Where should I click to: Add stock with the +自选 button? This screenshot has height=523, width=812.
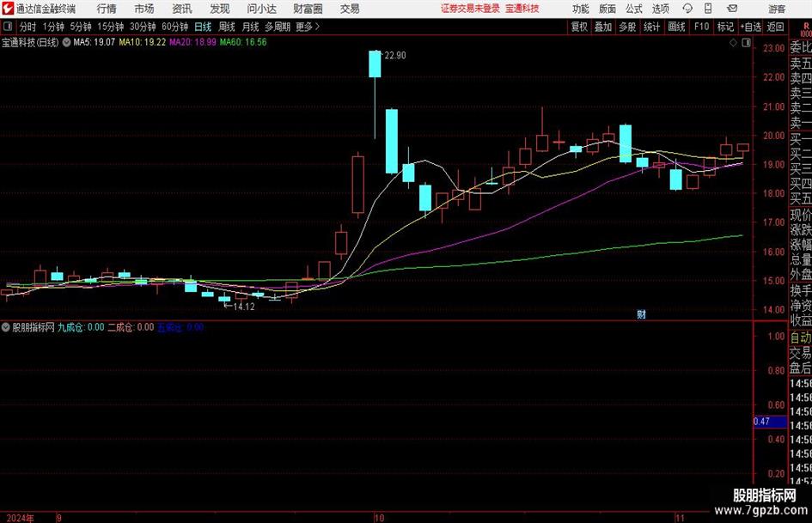point(750,27)
